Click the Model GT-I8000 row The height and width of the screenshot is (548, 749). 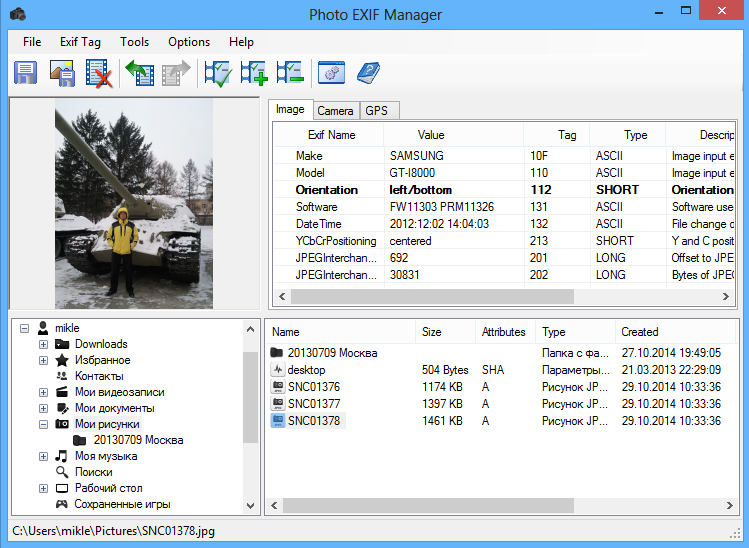[504, 173]
